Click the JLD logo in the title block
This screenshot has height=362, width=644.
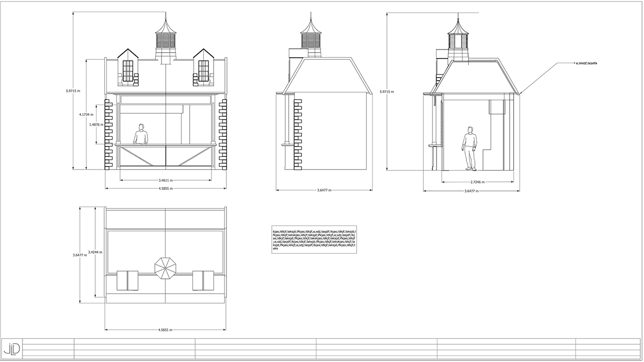[x=12, y=348]
